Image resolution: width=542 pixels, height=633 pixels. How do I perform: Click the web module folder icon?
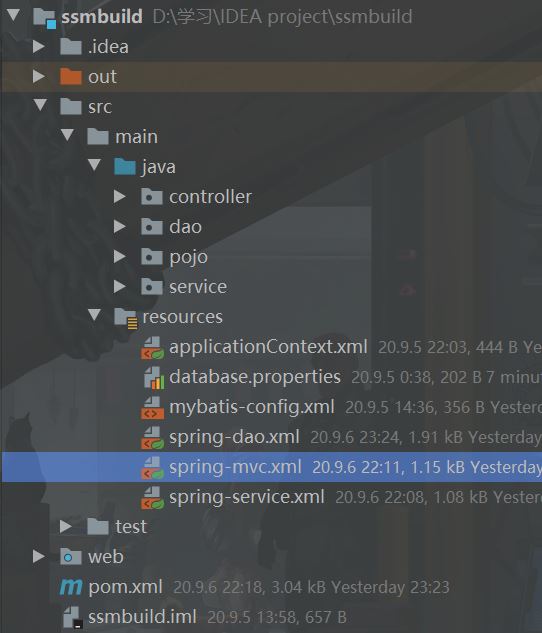pos(71,557)
